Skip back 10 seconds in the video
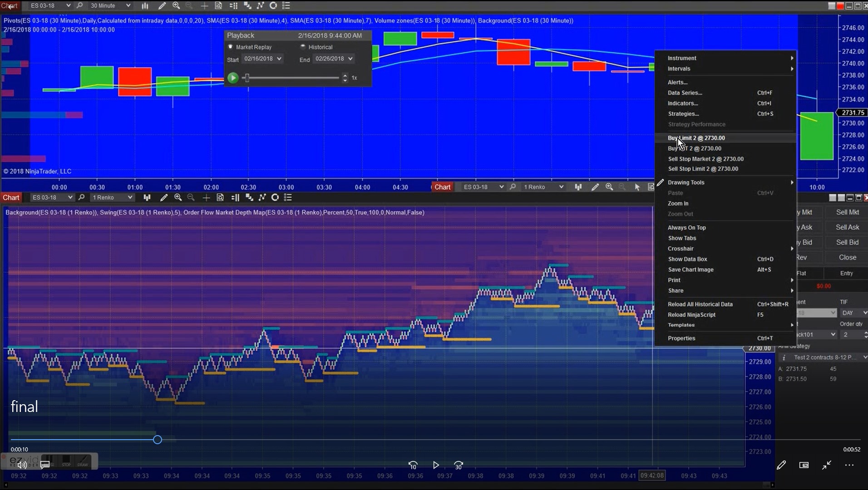This screenshot has height=490, width=868. (x=413, y=465)
